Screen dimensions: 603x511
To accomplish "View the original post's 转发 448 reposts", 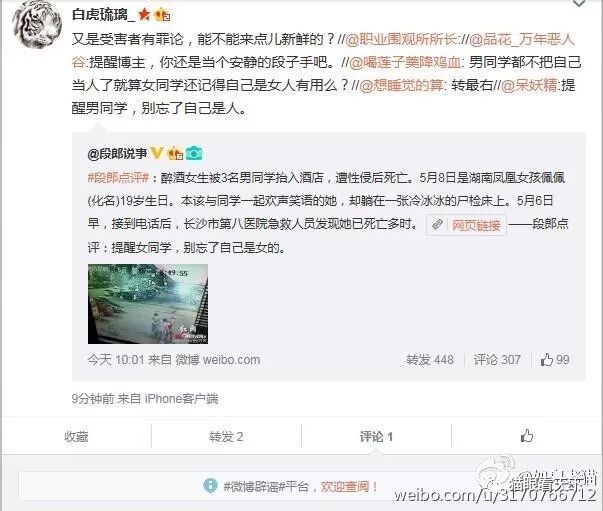I will [x=430, y=360].
